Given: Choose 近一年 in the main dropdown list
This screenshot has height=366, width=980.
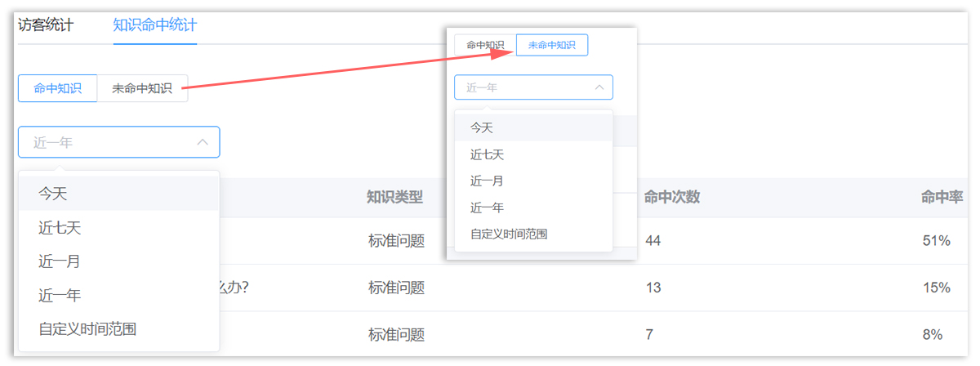Looking at the screenshot, I should click(119, 295).
